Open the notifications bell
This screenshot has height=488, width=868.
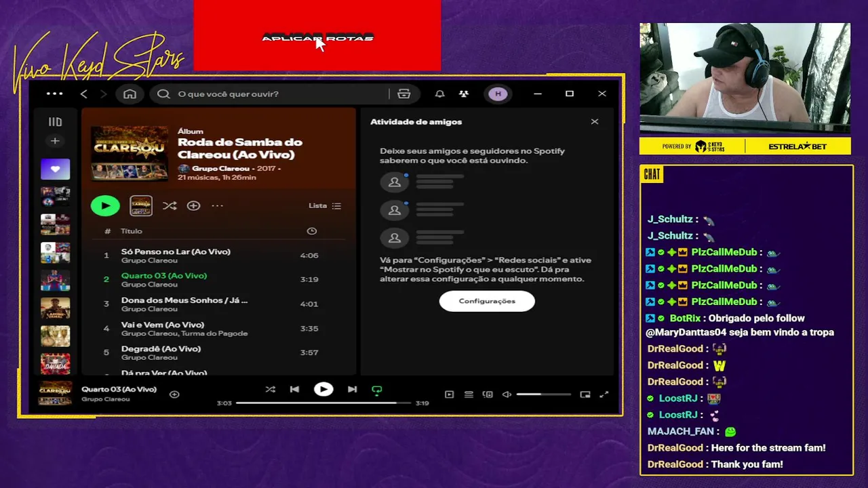tap(439, 94)
